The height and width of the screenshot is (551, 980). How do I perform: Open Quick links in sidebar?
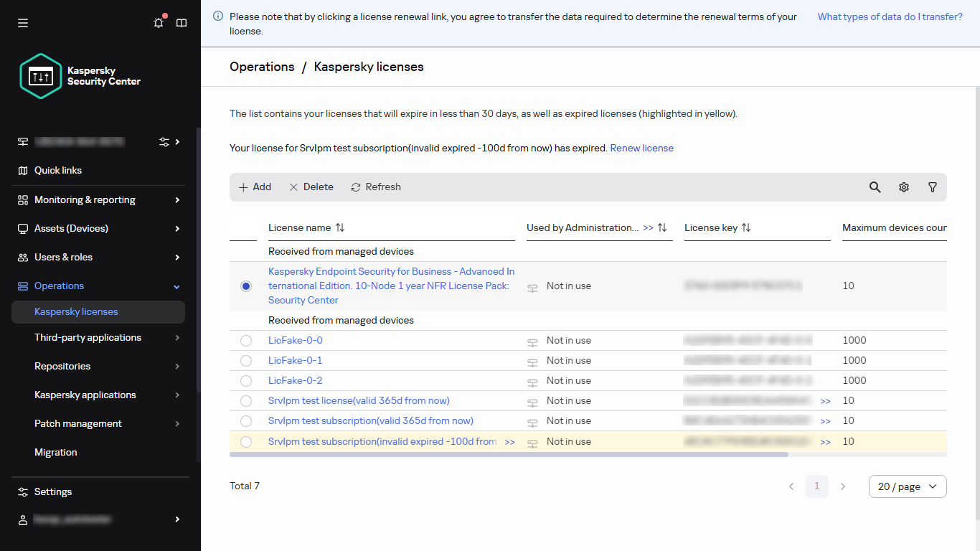pos(58,171)
